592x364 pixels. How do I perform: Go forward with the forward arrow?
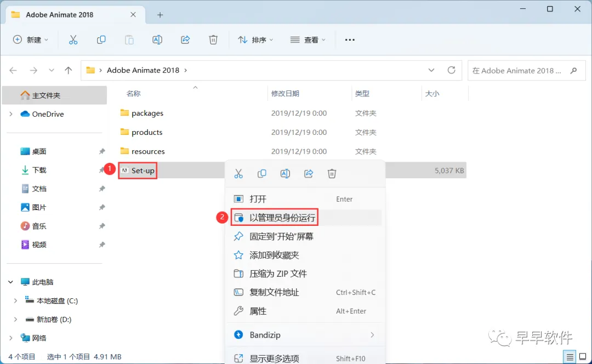point(33,70)
